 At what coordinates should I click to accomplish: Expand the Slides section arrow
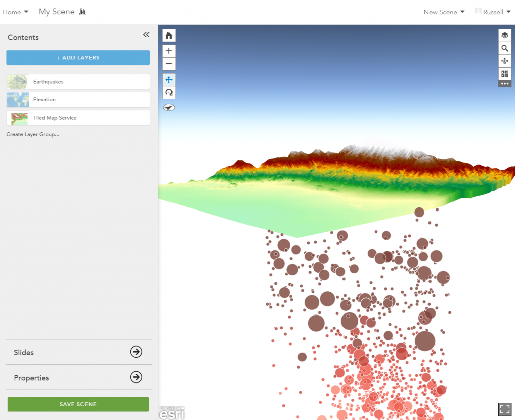136,352
